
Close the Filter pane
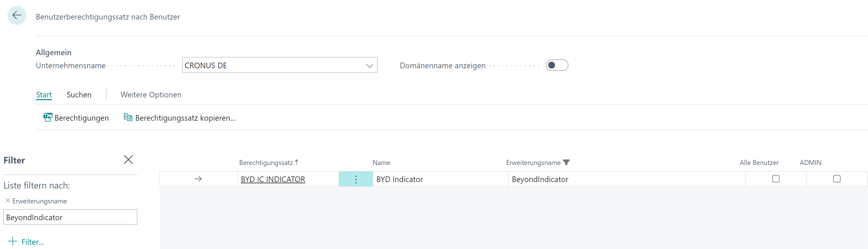[128, 160]
